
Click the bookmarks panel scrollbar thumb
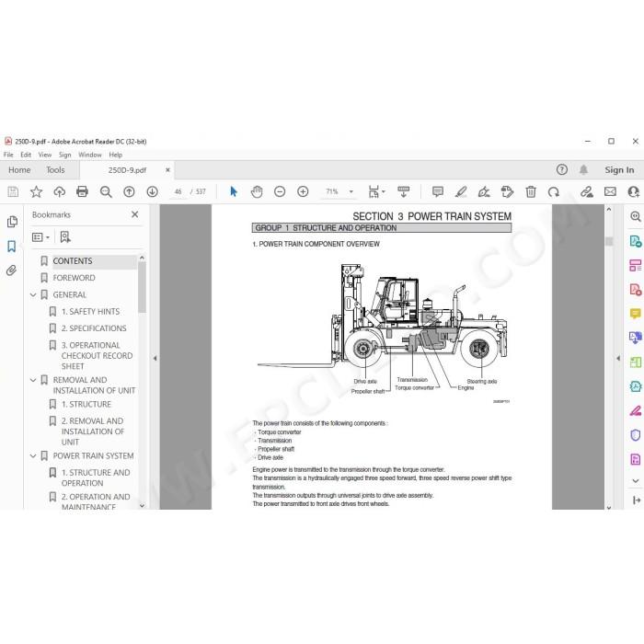coord(142,287)
